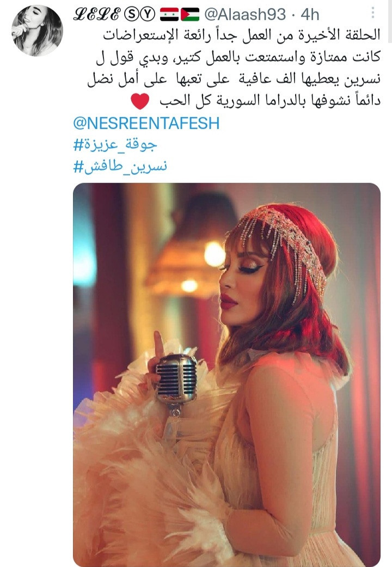Click the Palestinian flag emoji beside the name

click(x=190, y=15)
